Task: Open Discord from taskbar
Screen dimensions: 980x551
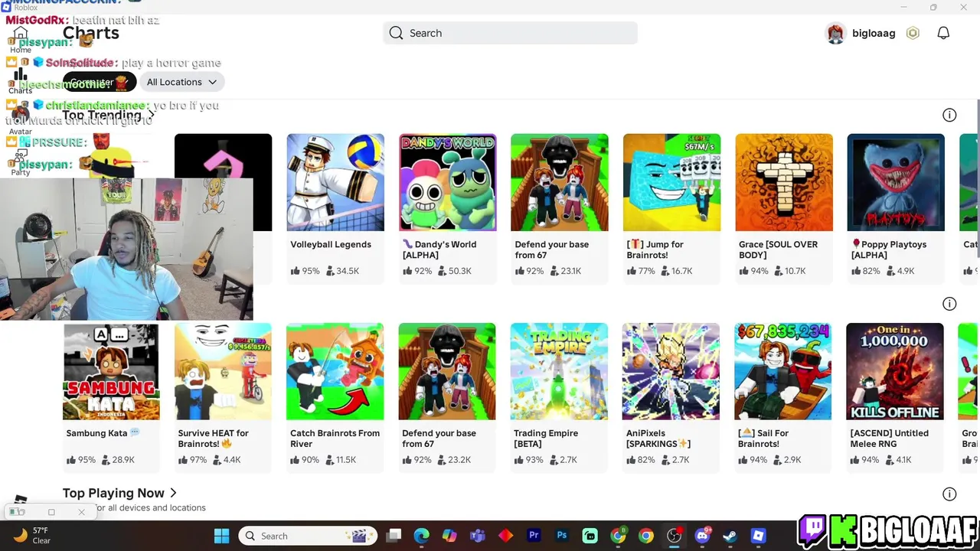Action: (702, 536)
